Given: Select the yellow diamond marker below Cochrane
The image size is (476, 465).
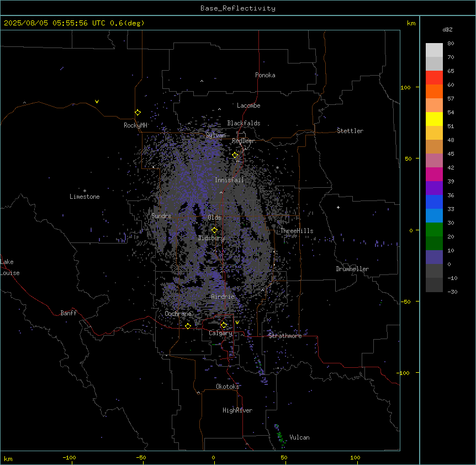Looking at the screenshot, I should (188, 326).
